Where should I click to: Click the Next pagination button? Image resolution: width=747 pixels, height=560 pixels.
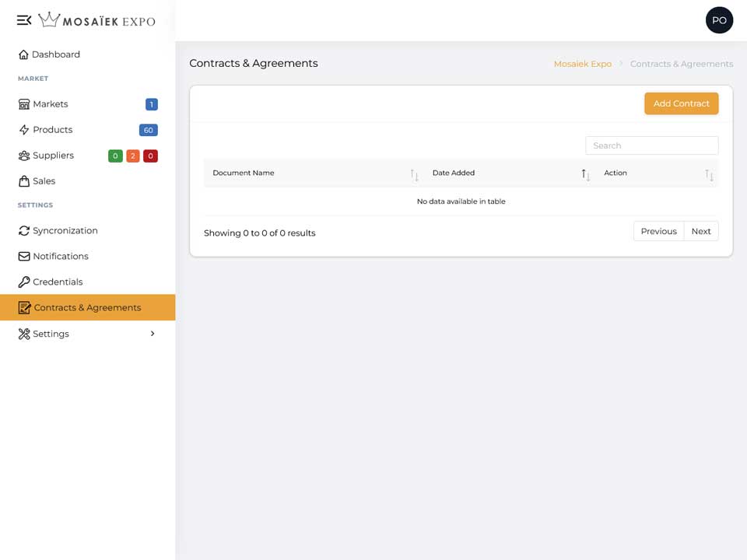(x=701, y=232)
